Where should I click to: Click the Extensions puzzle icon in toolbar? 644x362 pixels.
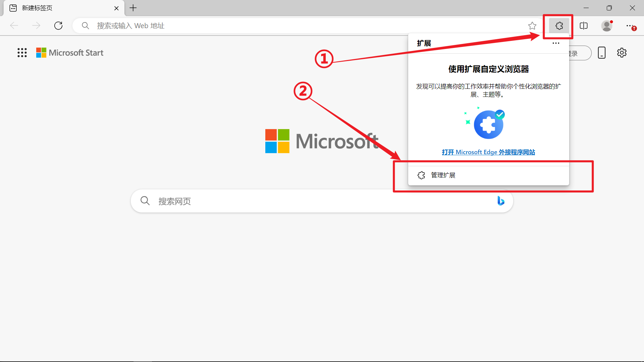(x=559, y=26)
